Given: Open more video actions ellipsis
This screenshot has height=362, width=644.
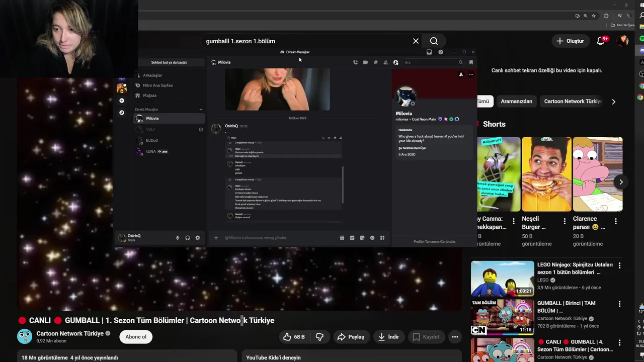Looking at the screenshot, I should point(455,337).
